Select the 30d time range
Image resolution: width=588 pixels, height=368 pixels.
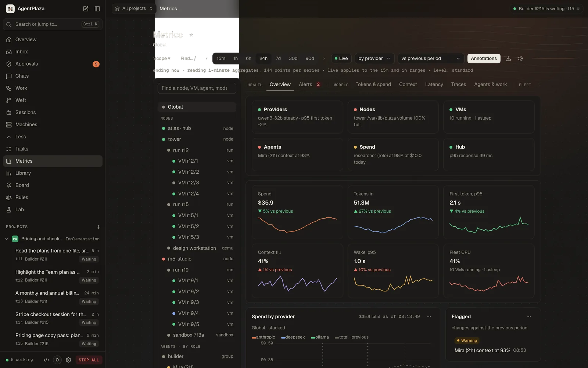[x=293, y=59]
